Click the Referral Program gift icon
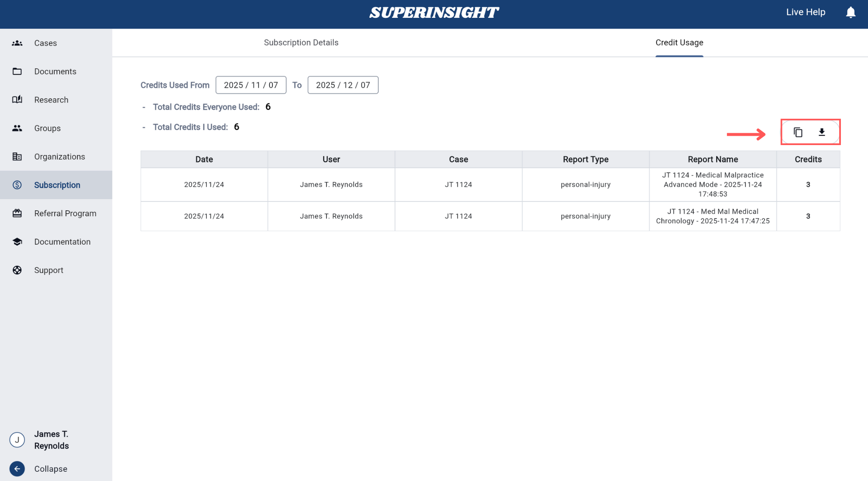This screenshot has width=868, height=481. (x=17, y=213)
